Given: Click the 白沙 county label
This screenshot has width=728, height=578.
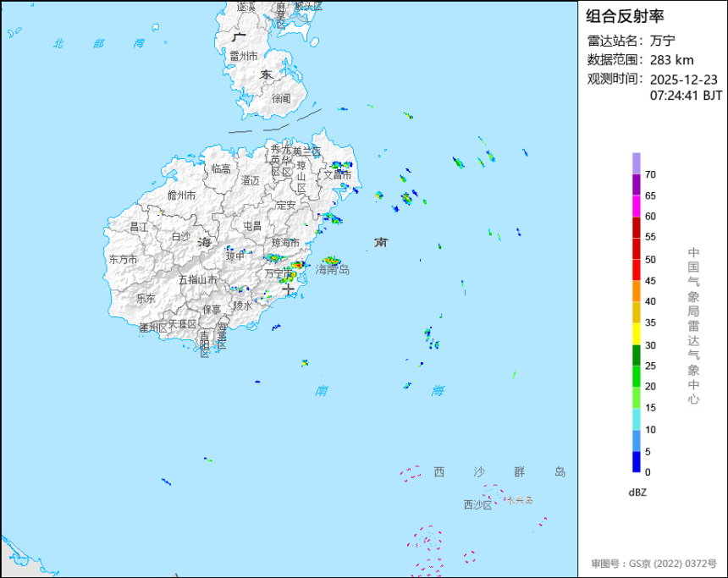Looking at the screenshot, I should (180, 236).
